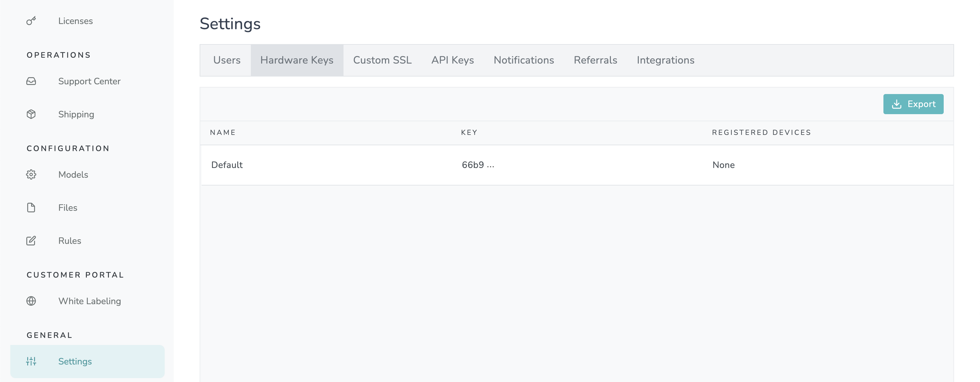Click the key icon beside Licenses

pyautogui.click(x=31, y=20)
